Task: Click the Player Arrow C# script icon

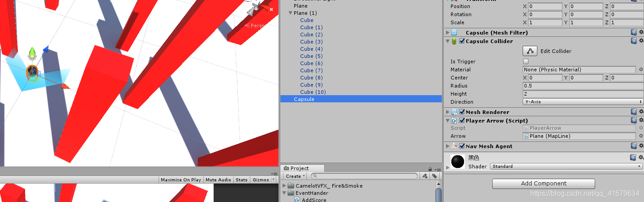Action: [454, 120]
